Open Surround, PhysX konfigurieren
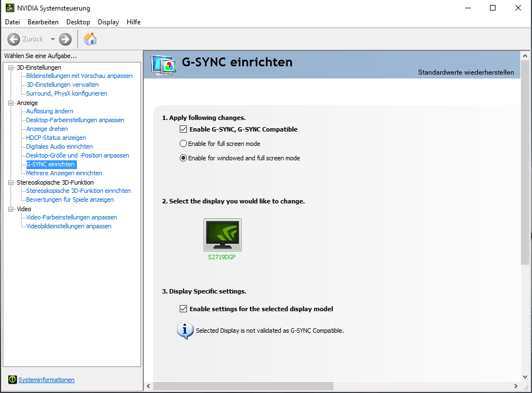Image resolution: width=532 pixels, height=393 pixels. 66,93
